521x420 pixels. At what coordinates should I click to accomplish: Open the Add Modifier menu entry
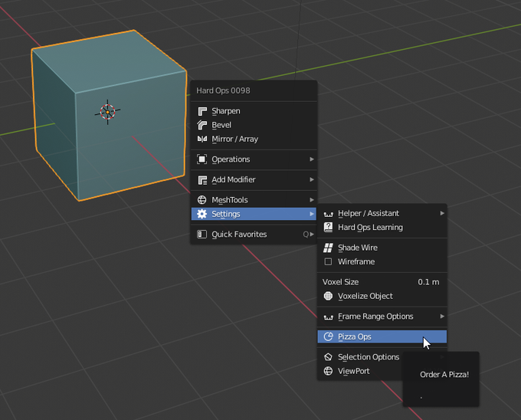click(254, 179)
